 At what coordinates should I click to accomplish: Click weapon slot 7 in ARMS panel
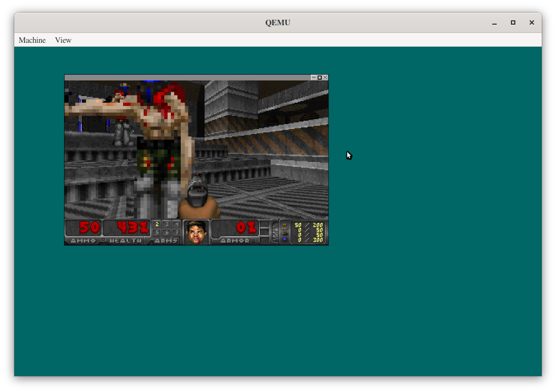[176, 232]
